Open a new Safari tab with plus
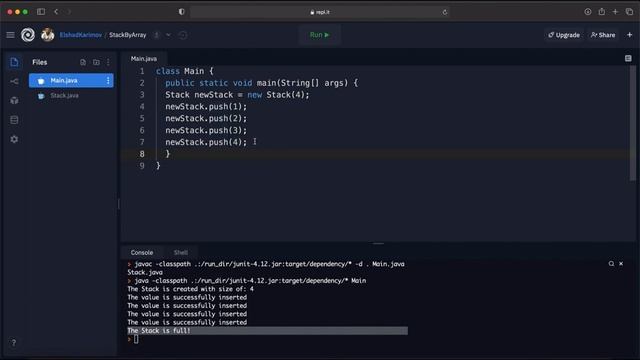 (x=615, y=12)
